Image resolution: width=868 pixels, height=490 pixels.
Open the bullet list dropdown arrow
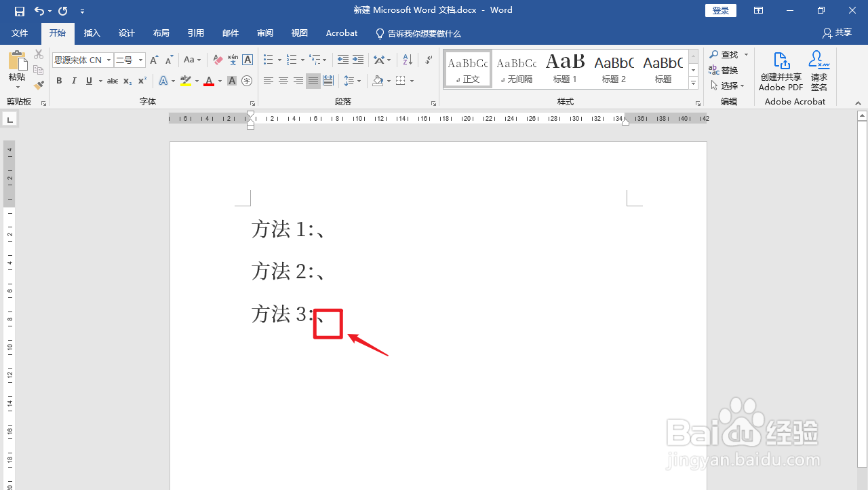[x=279, y=60]
